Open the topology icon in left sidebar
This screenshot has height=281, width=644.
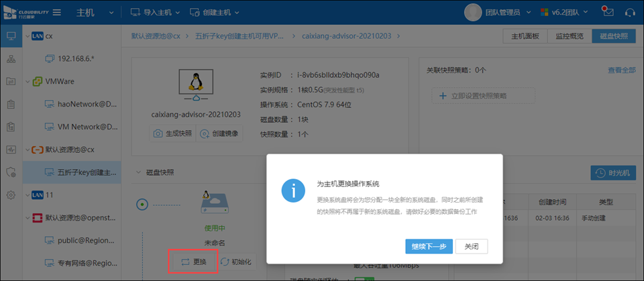(11, 59)
